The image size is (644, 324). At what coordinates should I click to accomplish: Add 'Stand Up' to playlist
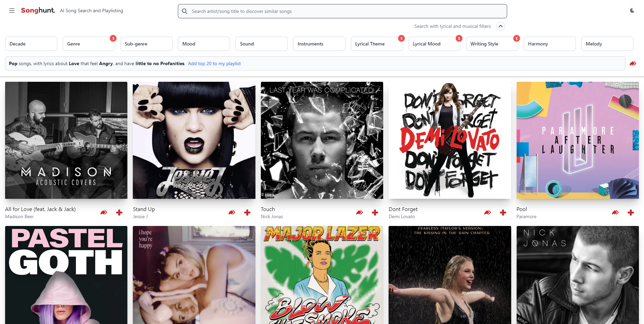click(x=247, y=212)
